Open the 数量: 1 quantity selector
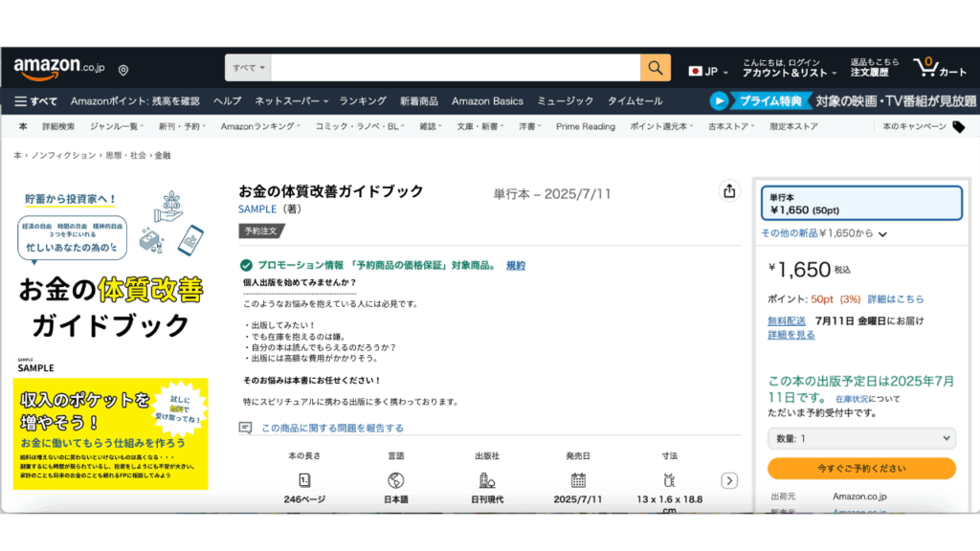The width and height of the screenshot is (980, 551). [862, 438]
